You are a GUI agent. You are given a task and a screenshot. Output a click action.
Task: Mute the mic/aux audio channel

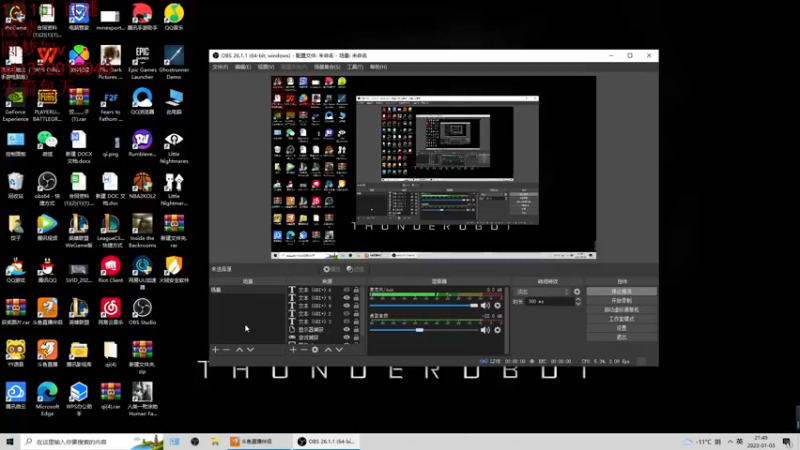click(485, 306)
